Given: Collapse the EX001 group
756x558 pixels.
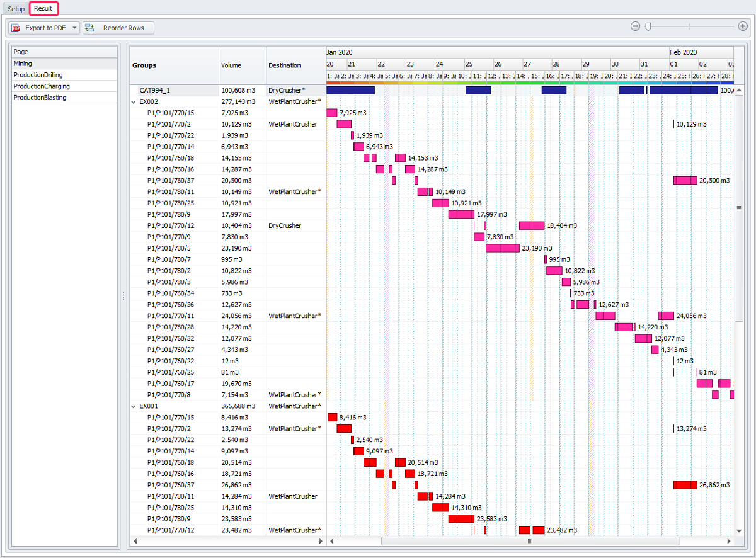Looking at the screenshot, I should pyautogui.click(x=133, y=406).
